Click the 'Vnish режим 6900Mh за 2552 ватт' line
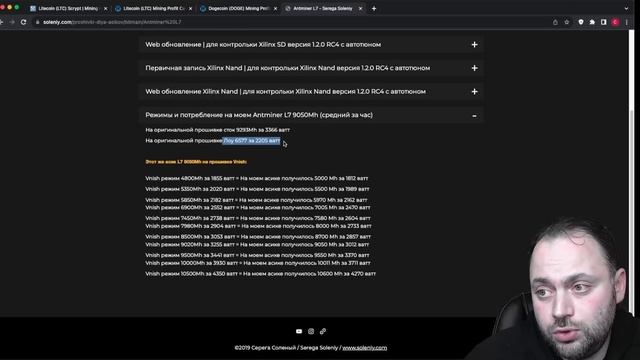This screenshot has height=360, width=640. pos(258,207)
